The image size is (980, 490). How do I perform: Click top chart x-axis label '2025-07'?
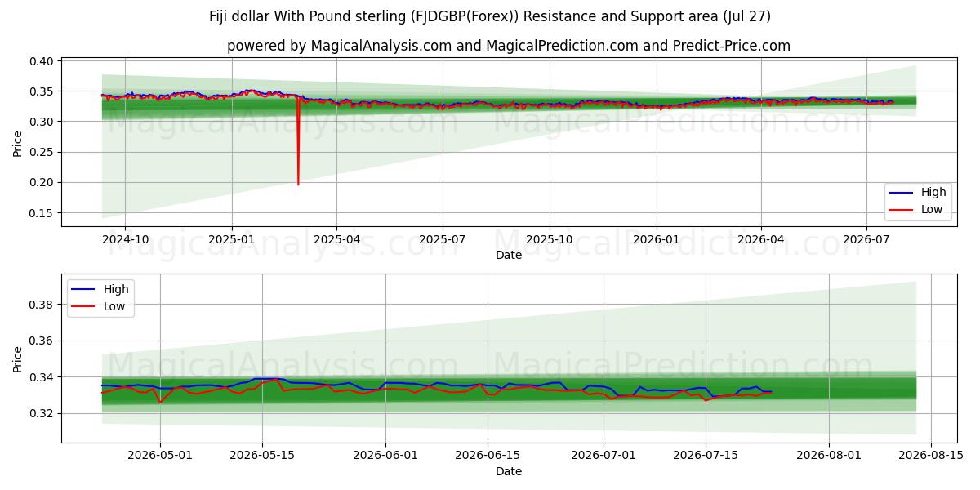[x=443, y=239]
